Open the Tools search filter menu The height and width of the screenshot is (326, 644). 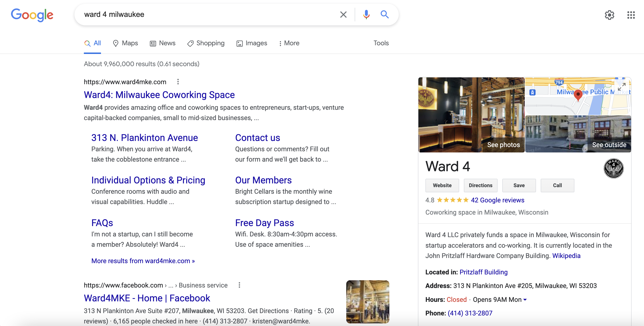(381, 43)
